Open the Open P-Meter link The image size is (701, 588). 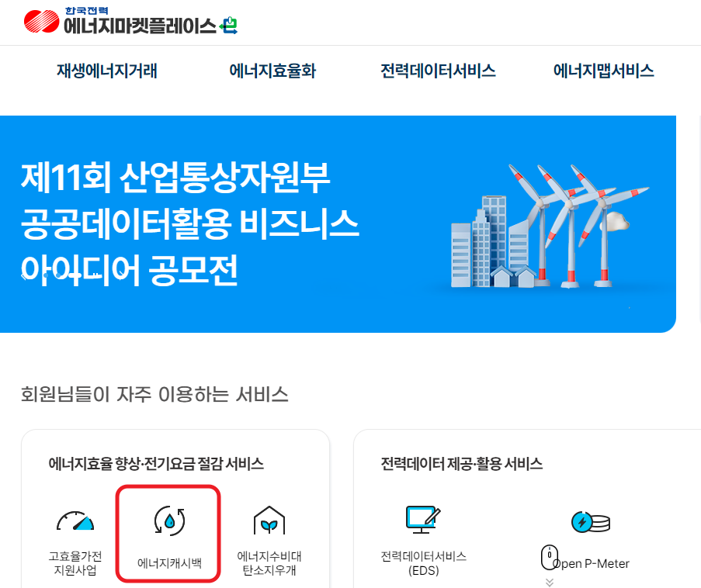591,563
